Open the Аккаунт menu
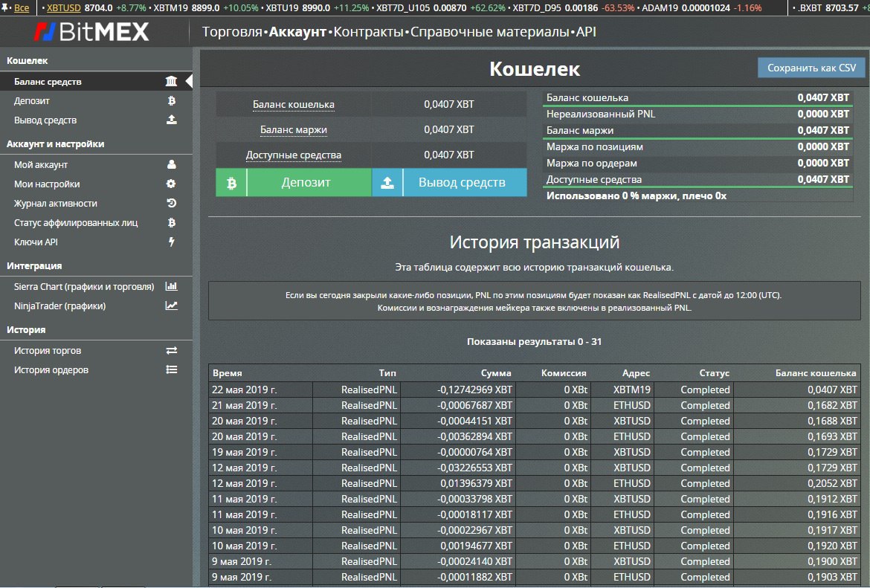The image size is (870, 588). (297, 32)
